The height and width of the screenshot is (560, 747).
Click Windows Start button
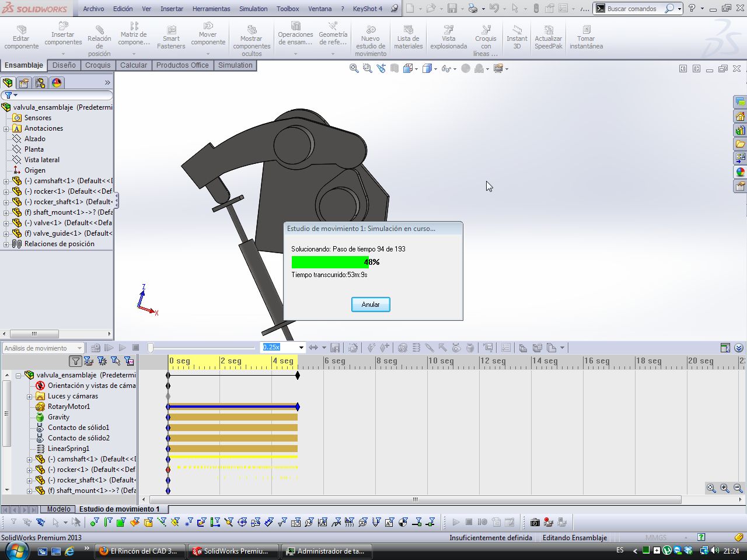(x=16, y=550)
